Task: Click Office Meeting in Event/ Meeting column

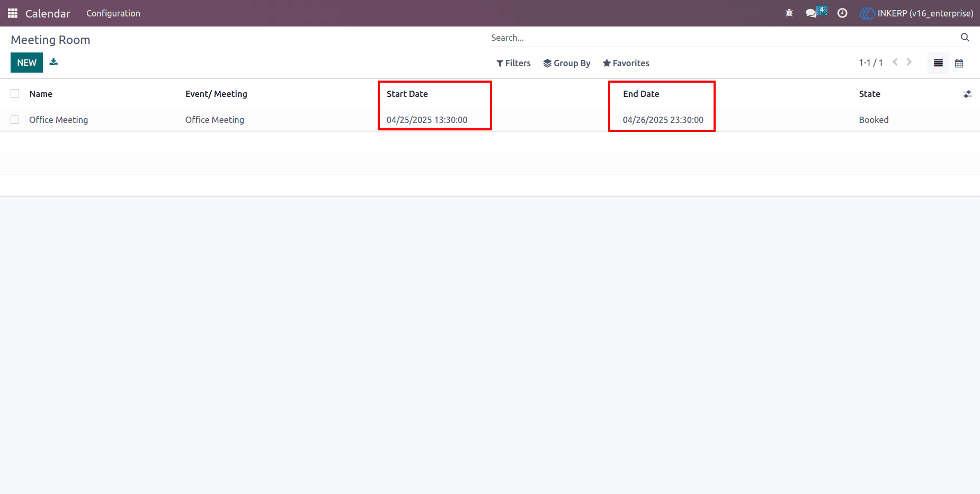Action: pos(215,120)
